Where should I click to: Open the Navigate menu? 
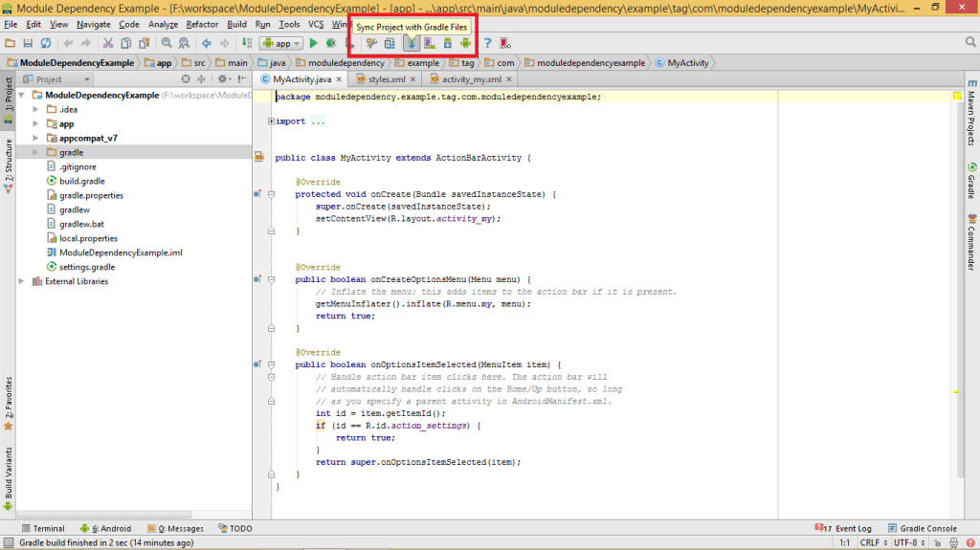point(93,24)
